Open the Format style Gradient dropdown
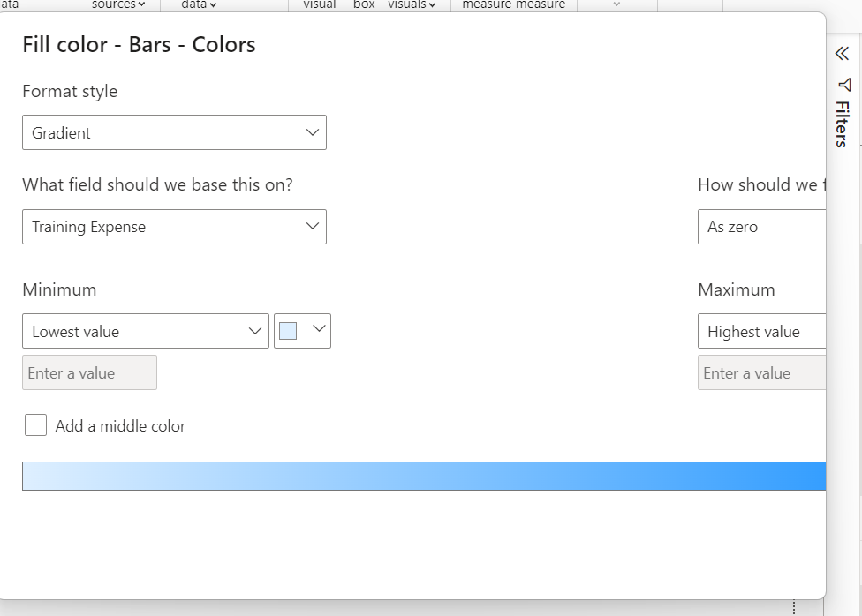 click(x=174, y=132)
